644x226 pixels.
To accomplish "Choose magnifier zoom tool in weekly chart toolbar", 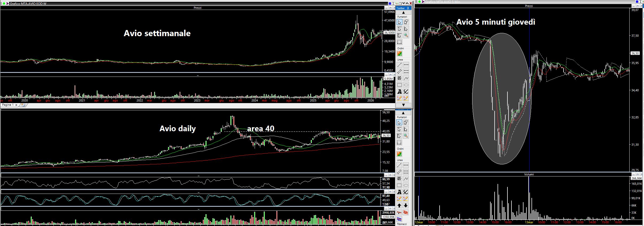I will click(406, 36).
